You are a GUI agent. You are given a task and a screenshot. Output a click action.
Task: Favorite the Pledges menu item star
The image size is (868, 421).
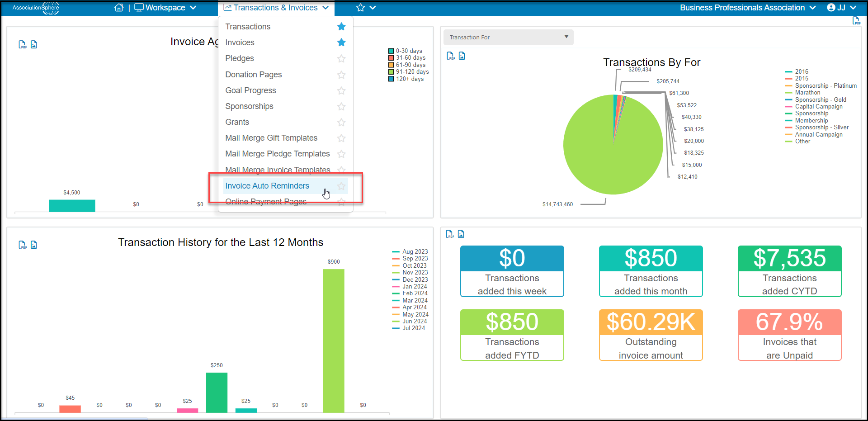tap(341, 58)
